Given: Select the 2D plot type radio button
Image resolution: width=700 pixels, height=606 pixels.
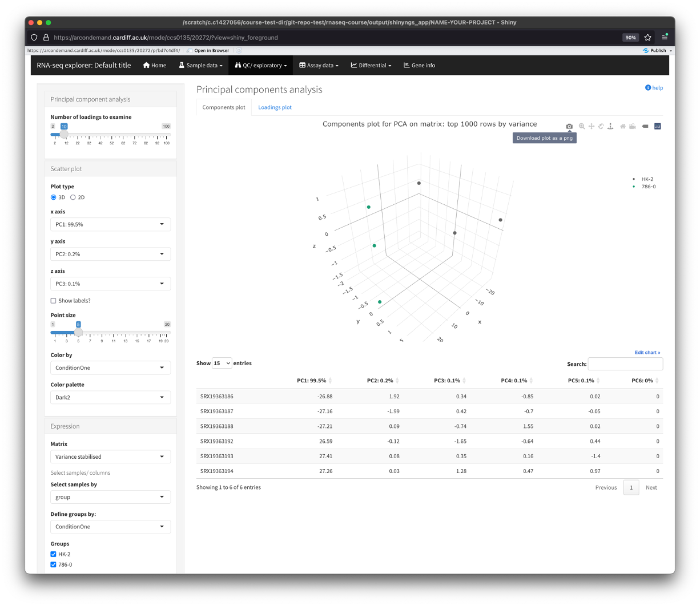Looking at the screenshot, I should (73, 197).
